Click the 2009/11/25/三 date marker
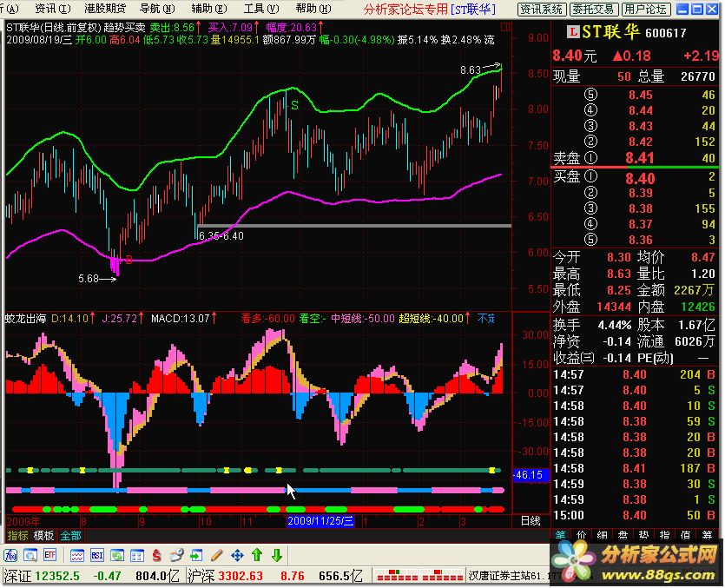 [320, 521]
